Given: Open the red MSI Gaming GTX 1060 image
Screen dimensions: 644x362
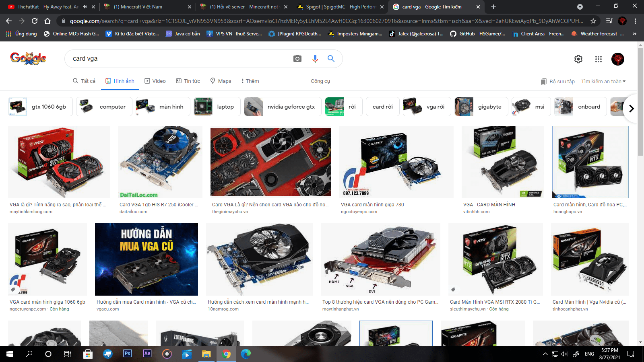Looking at the screenshot, I should [x=59, y=162].
